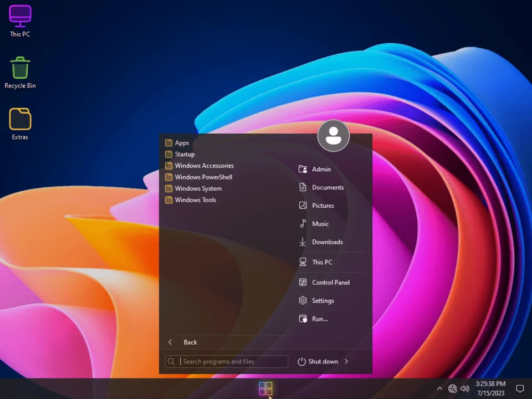
Task: Open network globe icon in tray
Action: coord(452,388)
